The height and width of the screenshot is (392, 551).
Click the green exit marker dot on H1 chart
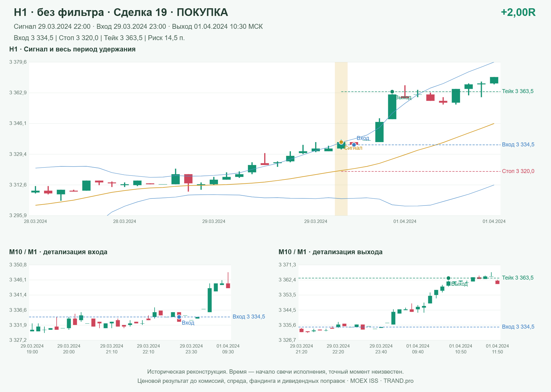pos(392,92)
